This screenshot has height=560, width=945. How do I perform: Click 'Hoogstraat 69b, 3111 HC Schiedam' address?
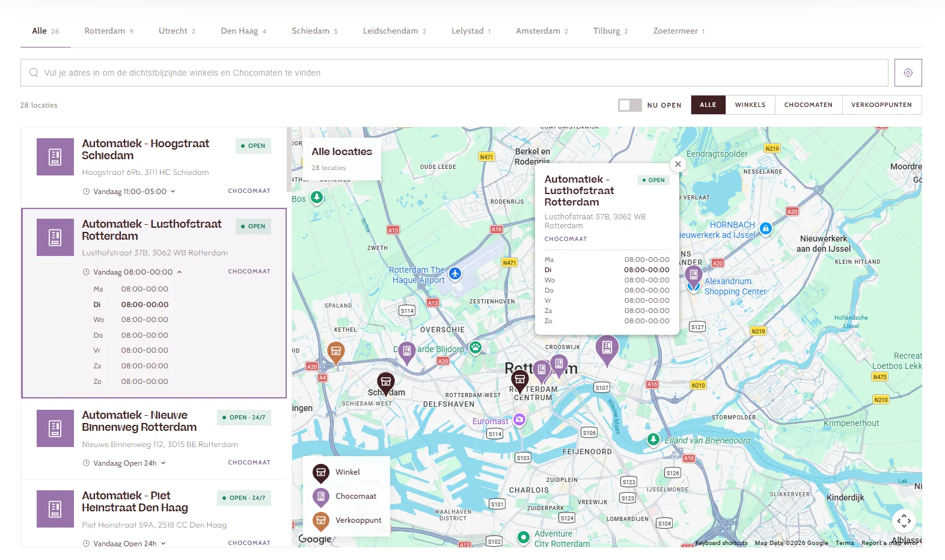pos(145,172)
